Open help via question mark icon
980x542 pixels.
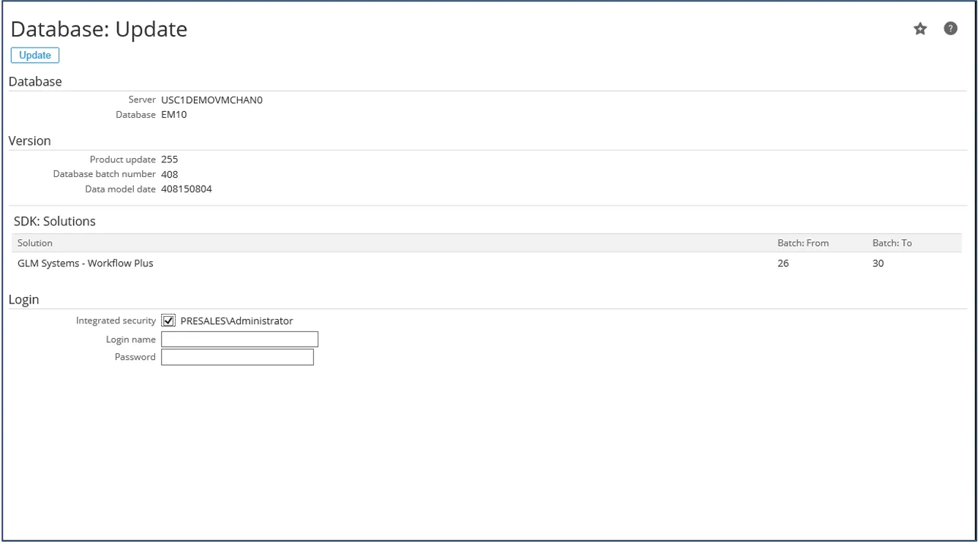coord(950,29)
